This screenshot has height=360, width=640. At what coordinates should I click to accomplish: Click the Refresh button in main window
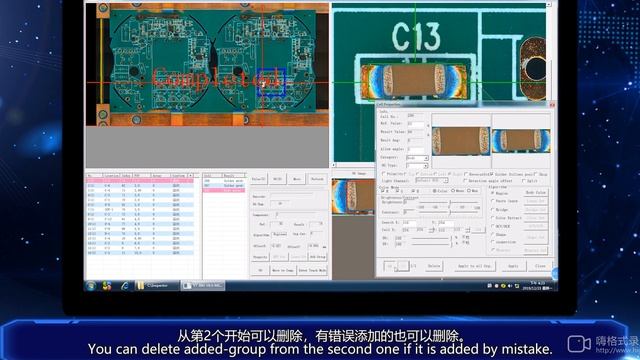click(x=317, y=179)
